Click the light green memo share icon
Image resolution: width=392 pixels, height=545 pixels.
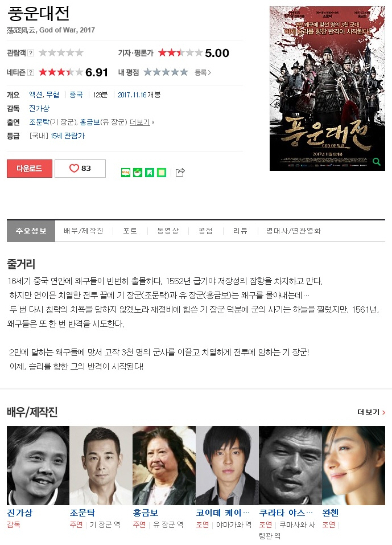pyautogui.click(x=162, y=173)
